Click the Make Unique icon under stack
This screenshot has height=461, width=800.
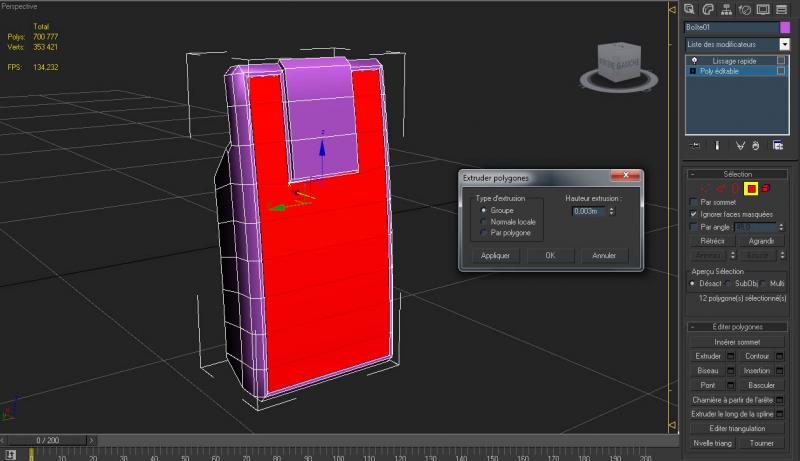740,146
